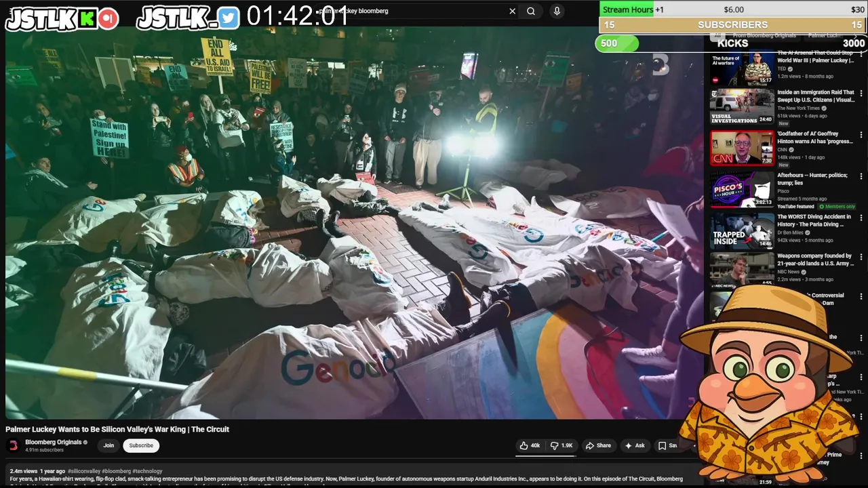The height and width of the screenshot is (488, 868).
Task: Start voice search with microphone icon
Action: (x=557, y=11)
